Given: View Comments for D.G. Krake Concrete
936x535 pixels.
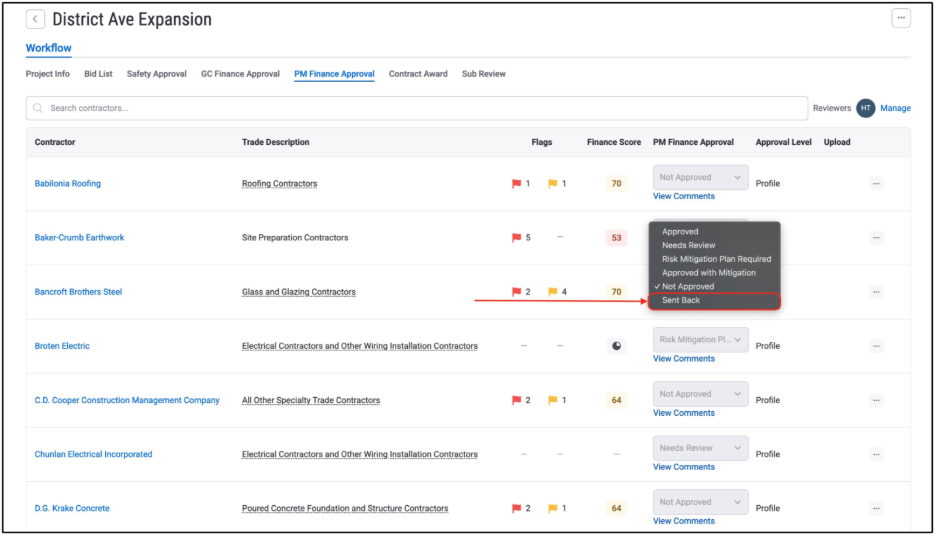Looking at the screenshot, I should click(x=683, y=521).
